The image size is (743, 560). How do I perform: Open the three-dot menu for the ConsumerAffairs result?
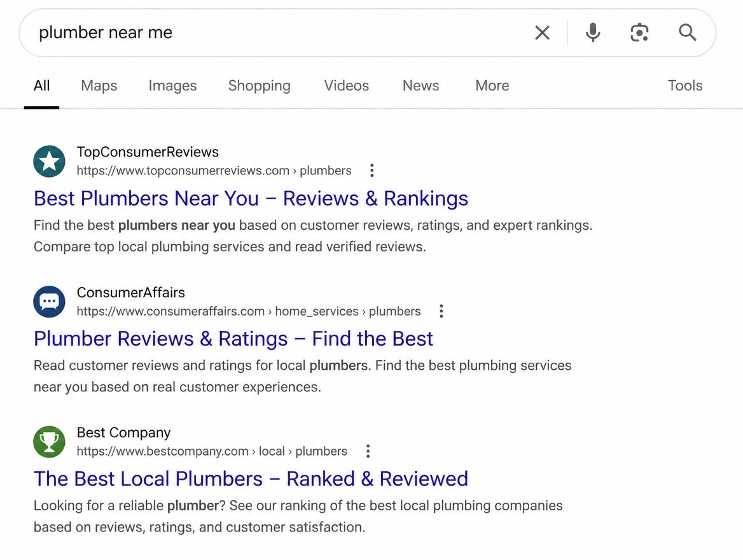click(x=441, y=311)
